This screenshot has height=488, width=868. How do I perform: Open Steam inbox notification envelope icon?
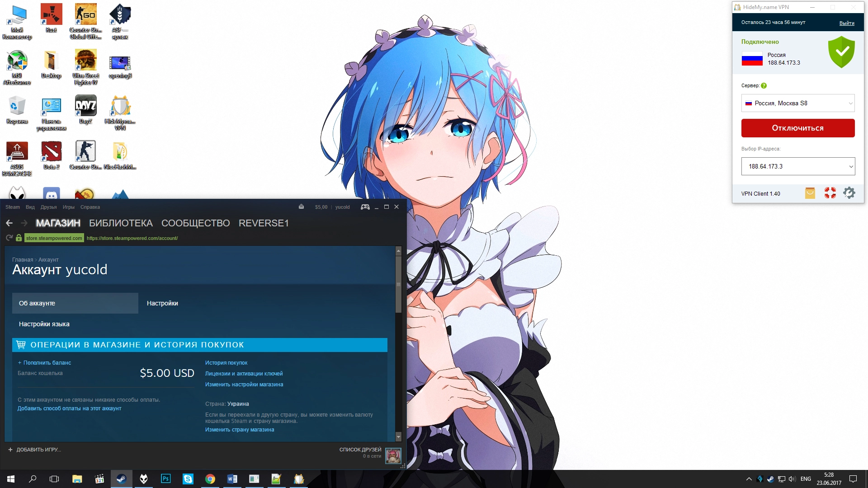point(301,207)
